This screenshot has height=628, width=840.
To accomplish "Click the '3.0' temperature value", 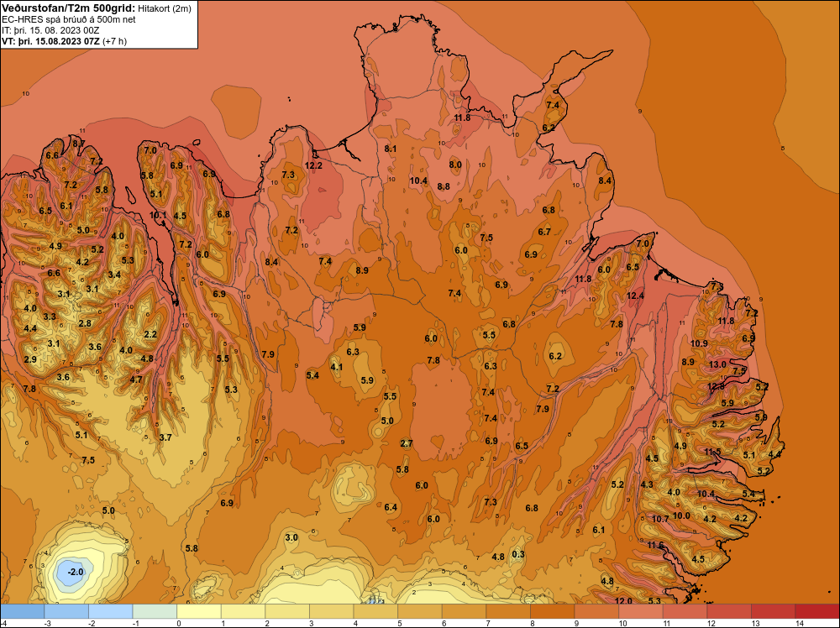I will [x=291, y=537].
